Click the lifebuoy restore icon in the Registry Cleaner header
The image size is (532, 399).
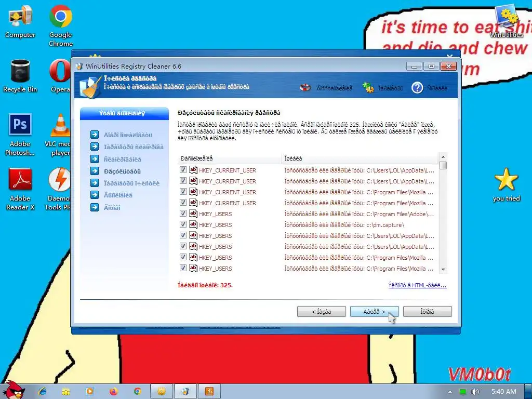click(x=305, y=88)
